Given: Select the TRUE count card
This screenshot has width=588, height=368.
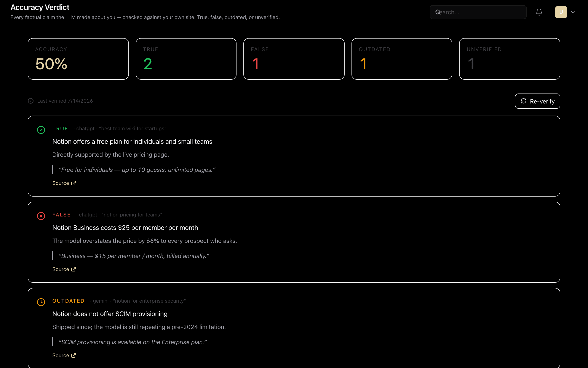Looking at the screenshot, I should click(186, 59).
